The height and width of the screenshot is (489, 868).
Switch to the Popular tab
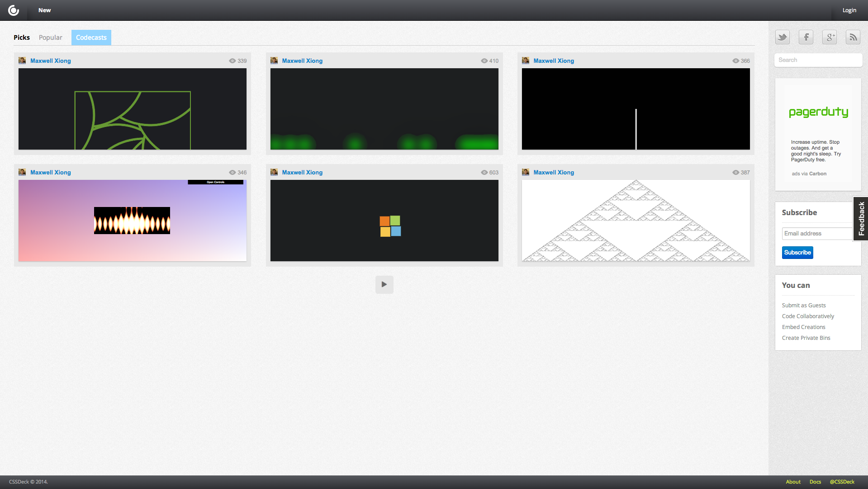(51, 38)
